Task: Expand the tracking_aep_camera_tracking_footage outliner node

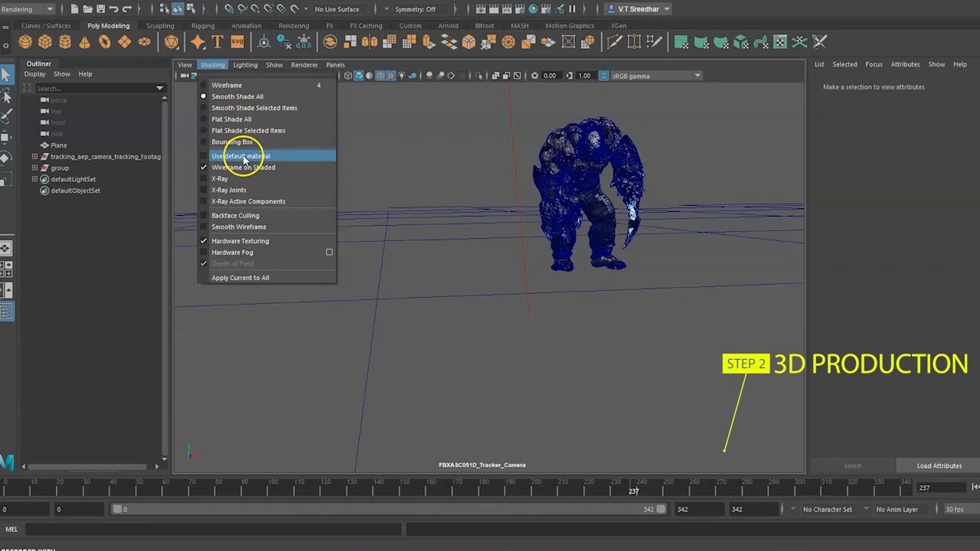Action: (34, 156)
